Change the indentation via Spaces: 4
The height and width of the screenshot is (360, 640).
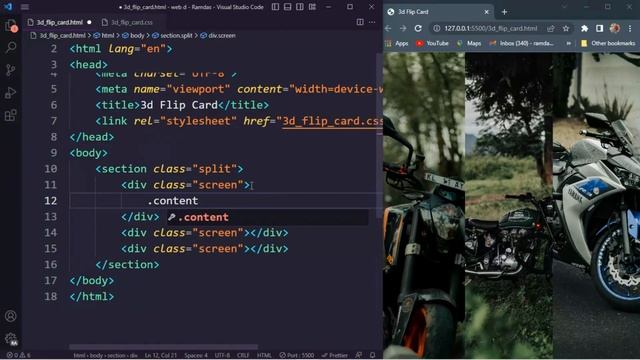point(196,356)
